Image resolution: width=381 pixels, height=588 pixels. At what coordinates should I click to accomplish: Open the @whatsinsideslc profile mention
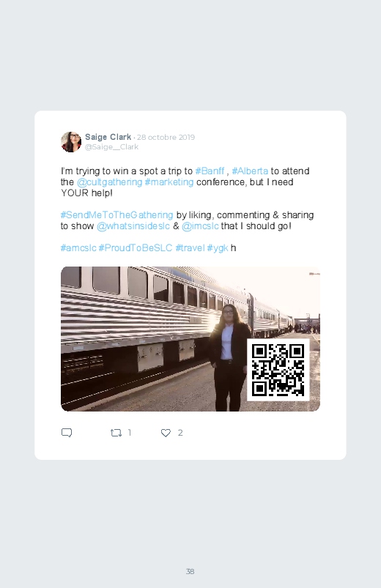click(x=133, y=226)
